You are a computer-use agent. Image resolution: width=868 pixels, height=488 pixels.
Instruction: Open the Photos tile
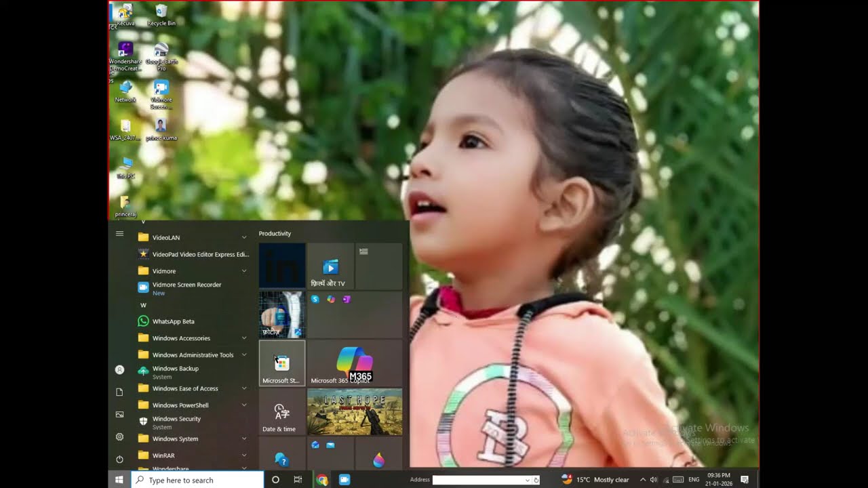click(x=282, y=314)
